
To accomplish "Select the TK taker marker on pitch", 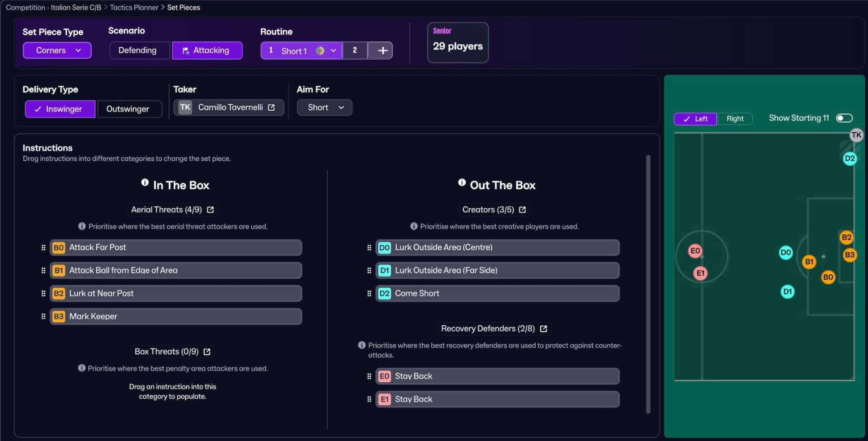I will (856, 135).
